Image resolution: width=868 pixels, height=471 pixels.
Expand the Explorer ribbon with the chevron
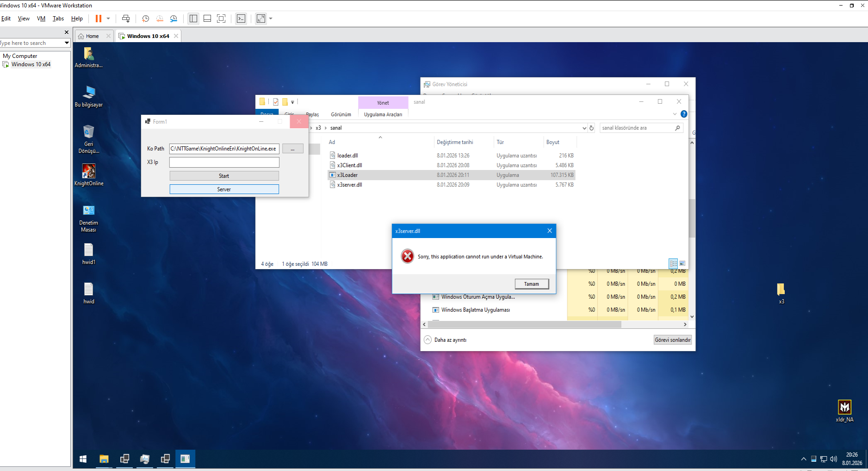pos(675,114)
